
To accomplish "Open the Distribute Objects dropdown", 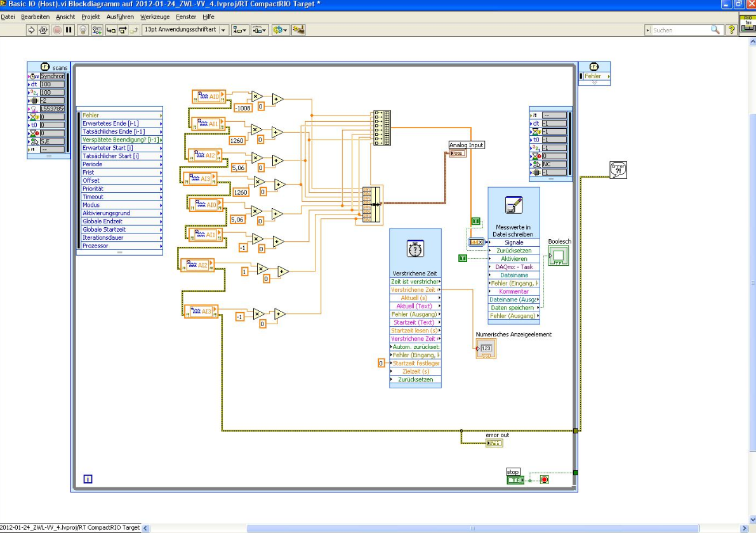I will 260,30.
